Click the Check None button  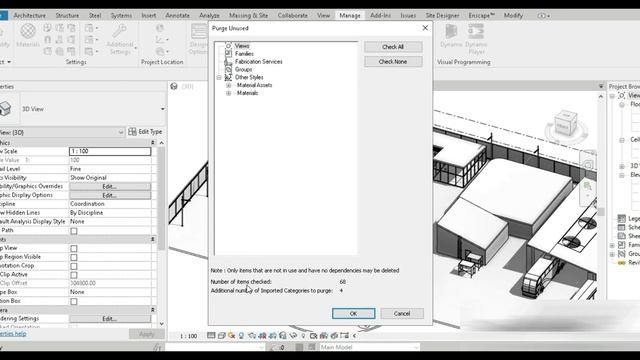(393, 62)
